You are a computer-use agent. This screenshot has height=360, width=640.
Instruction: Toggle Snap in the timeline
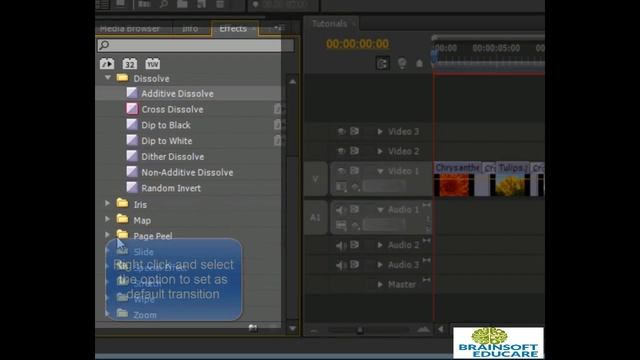pyautogui.click(x=382, y=64)
